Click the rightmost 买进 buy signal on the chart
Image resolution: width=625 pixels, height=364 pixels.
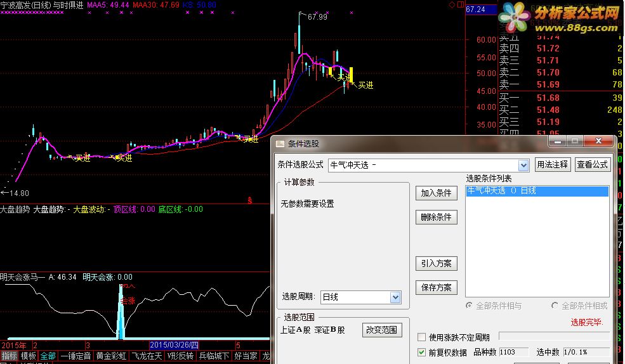pyautogui.click(x=365, y=85)
